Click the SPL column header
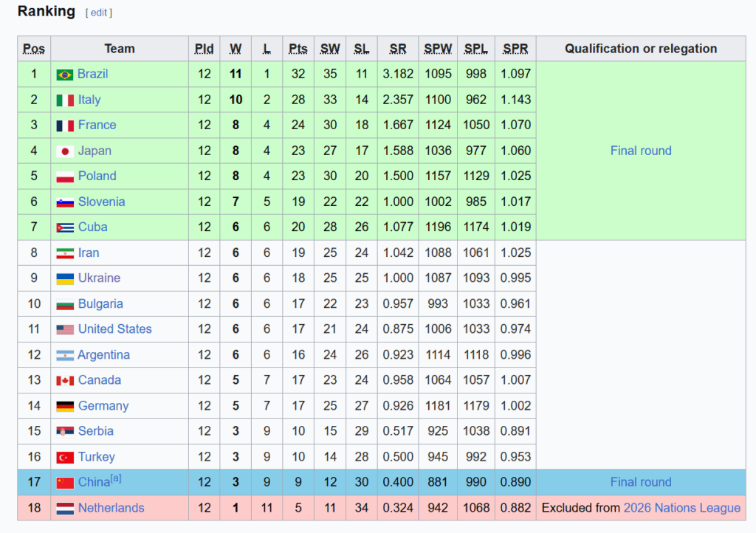This screenshot has width=756, height=533. pos(476,49)
